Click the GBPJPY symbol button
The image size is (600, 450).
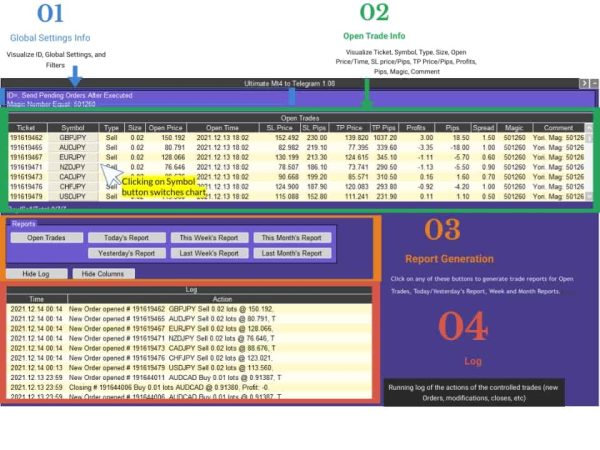coord(73,137)
